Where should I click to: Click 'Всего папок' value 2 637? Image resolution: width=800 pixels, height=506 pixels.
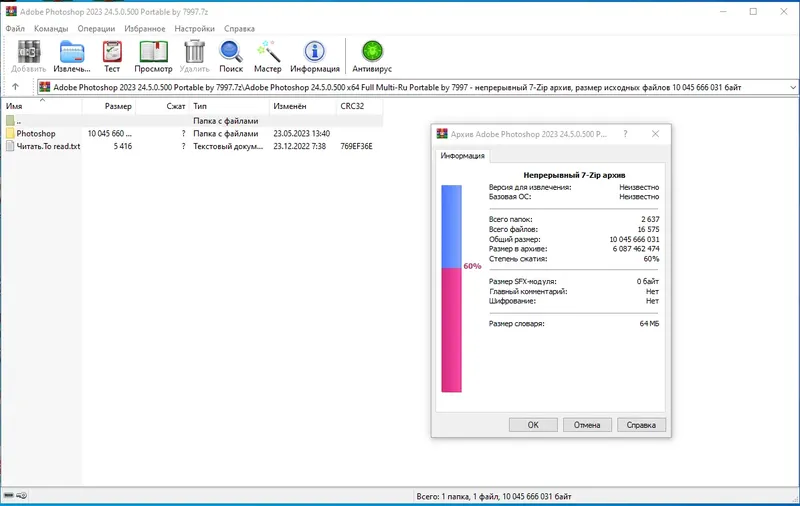(x=650, y=219)
